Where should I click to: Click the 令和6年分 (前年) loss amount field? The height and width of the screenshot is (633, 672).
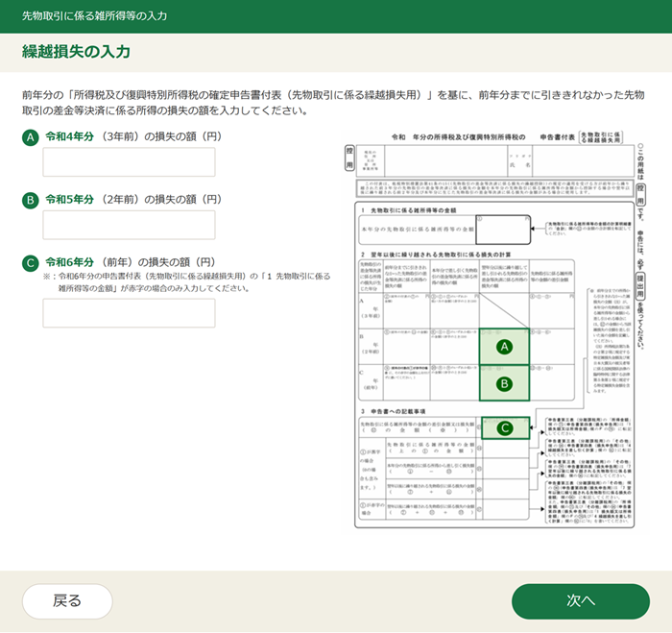click(129, 313)
